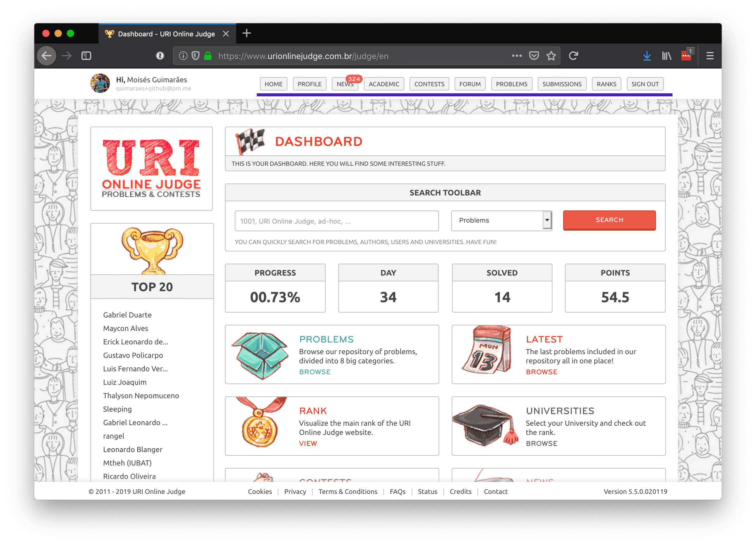The width and height of the screenshot is (756, 545).
Task: Open a new tab with the plus icon
Action: point(247,33)
